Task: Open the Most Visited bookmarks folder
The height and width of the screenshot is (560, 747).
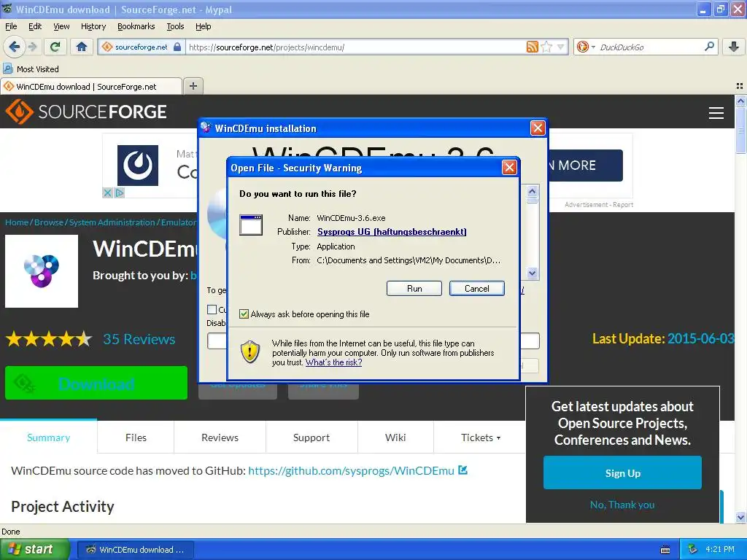Action: coord(31,69)
